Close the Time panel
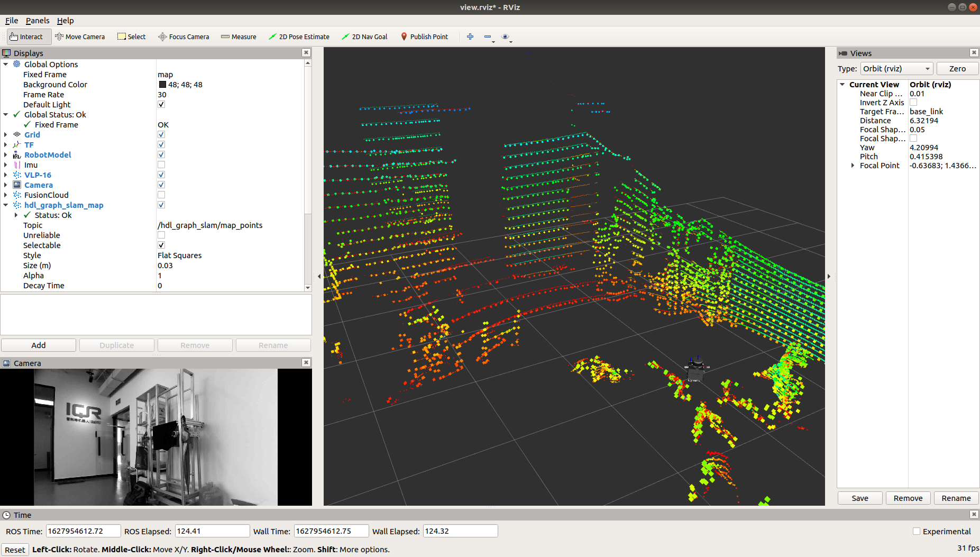 tap(974, 514)
